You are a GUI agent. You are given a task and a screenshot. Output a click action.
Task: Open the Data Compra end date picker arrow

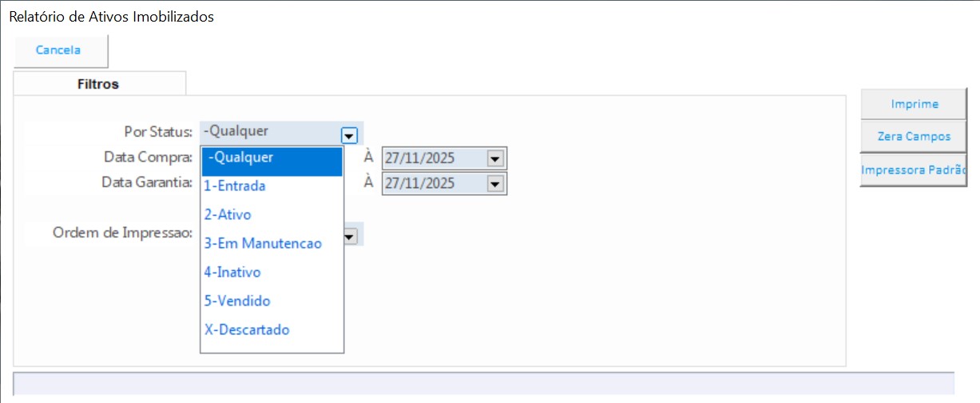(495, 159)
